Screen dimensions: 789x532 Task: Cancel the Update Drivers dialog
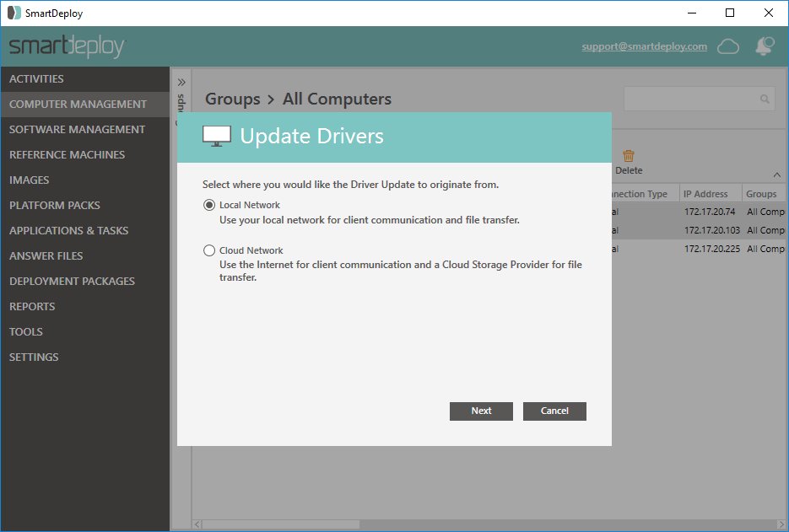pyautogui.click(x=554, y=411)
